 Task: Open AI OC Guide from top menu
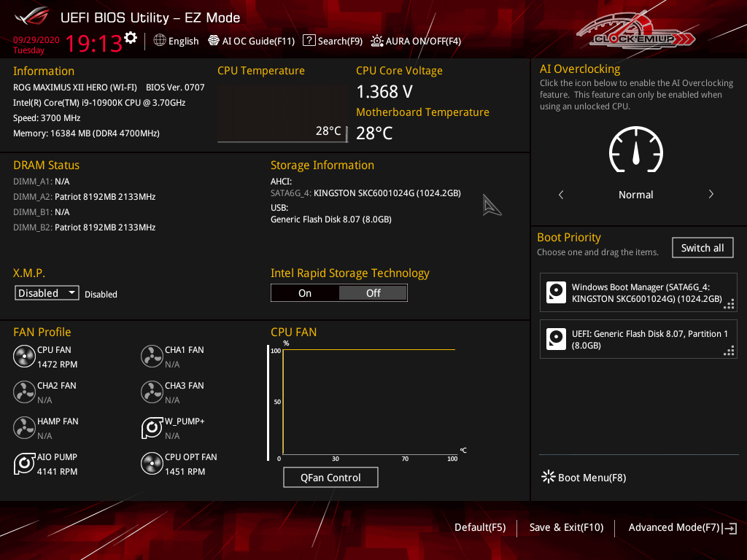pyautogui.click(x=252, y=42)
